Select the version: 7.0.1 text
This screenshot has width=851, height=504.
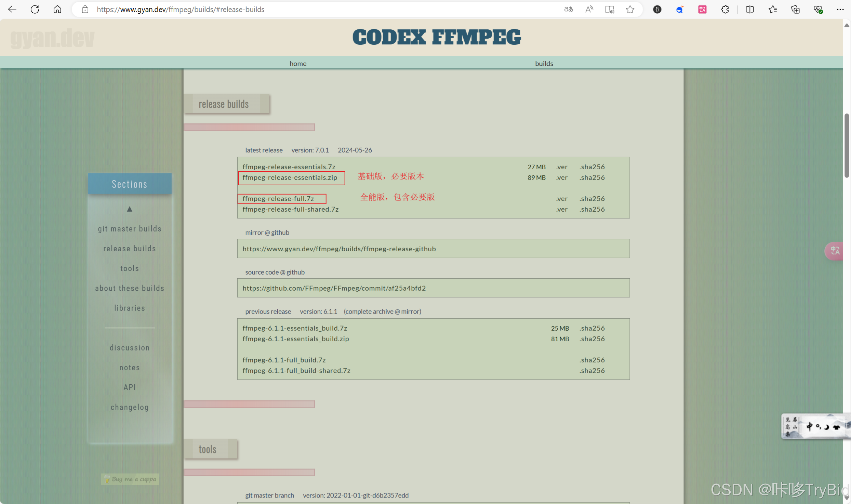310,150
